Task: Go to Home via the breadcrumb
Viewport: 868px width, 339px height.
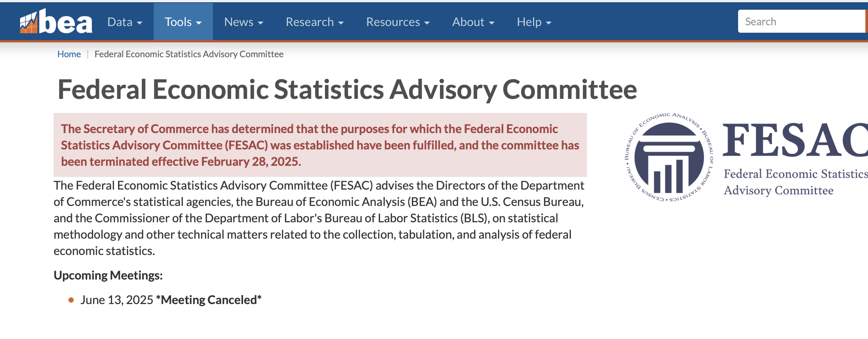Action: pyautogui.click(x=69, y=54)
